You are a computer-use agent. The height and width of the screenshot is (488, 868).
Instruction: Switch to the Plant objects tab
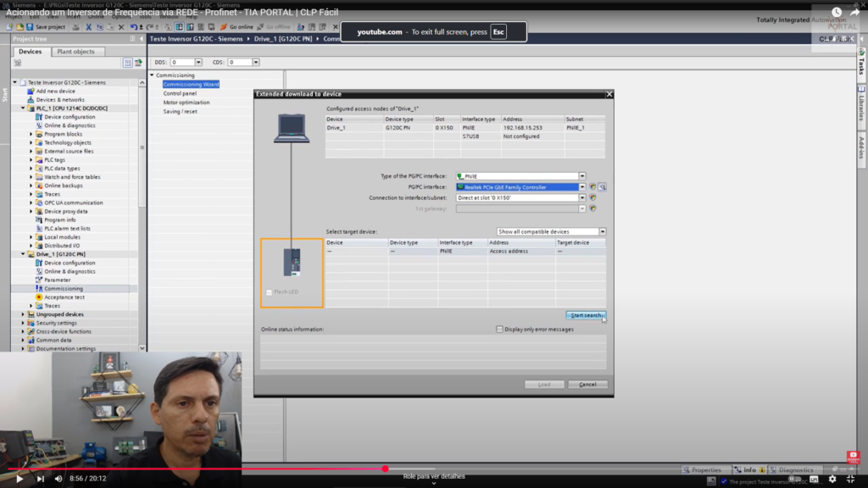(75, 52)
